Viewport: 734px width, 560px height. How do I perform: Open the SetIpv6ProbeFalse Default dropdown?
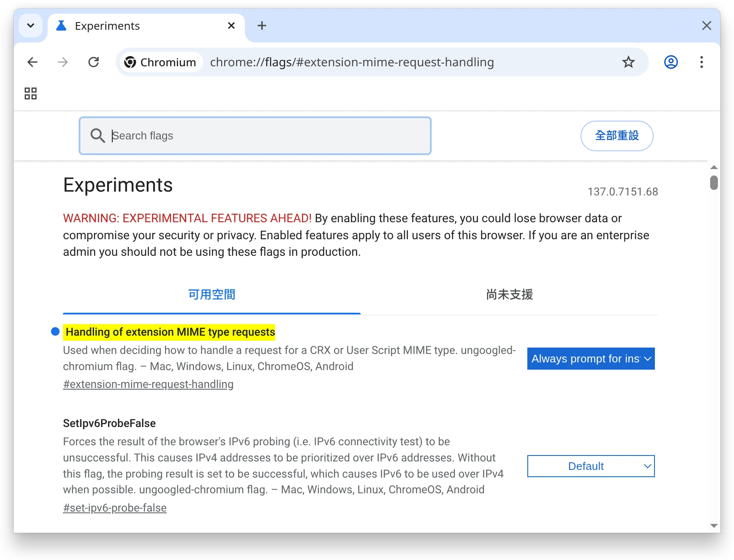590,466
